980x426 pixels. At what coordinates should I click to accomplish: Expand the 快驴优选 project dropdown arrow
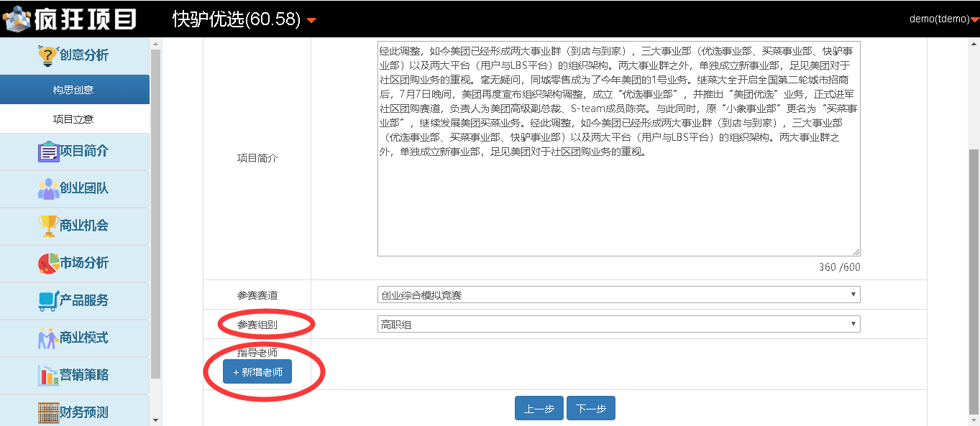[311, 20]
